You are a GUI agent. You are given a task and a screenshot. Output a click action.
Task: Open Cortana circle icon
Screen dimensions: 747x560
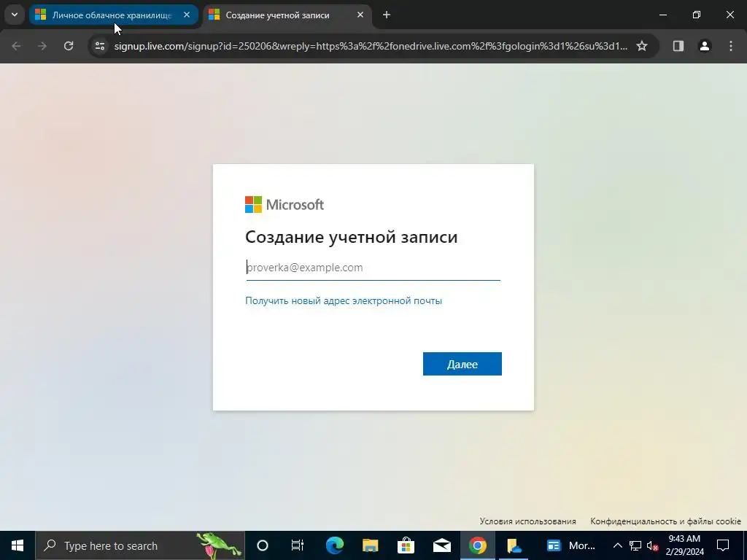263,545
